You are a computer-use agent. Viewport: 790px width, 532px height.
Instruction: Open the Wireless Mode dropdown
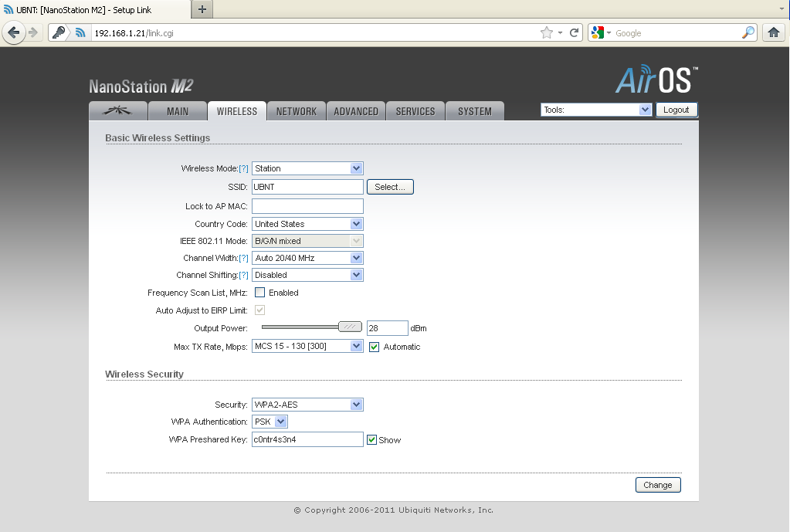(x=355, y=168)
